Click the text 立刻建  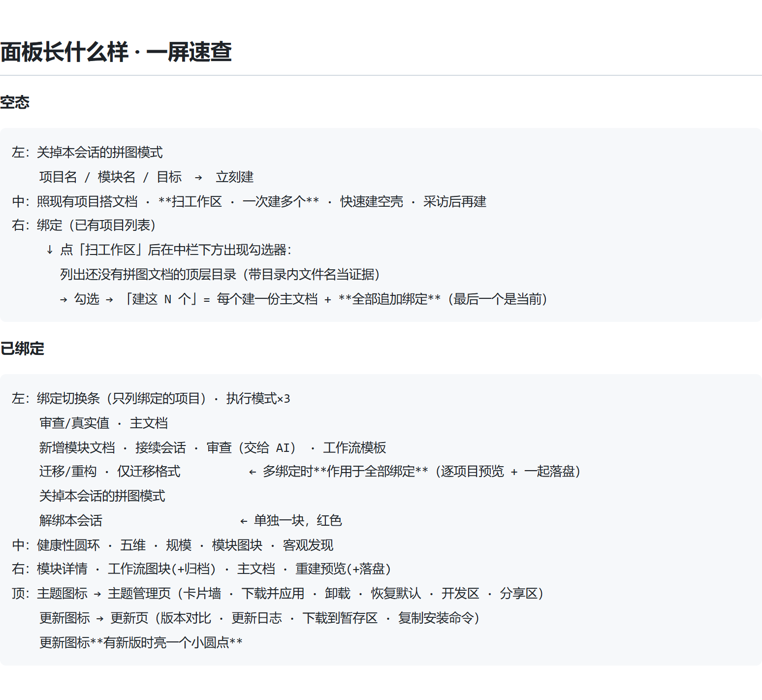(x=235, y=177)
